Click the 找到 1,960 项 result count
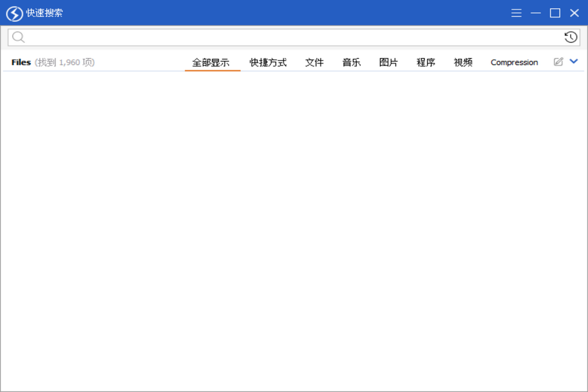588x392 pixels. pyautogui.click(x=64, y=62)
